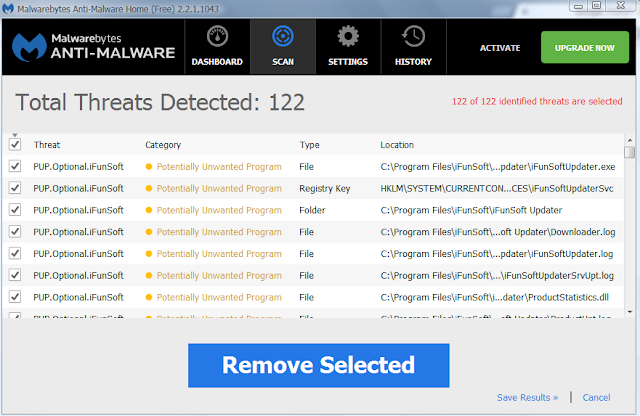The image size is (640, 416).
Task: Cancel the scan results
Action: [x=596, y=398]
